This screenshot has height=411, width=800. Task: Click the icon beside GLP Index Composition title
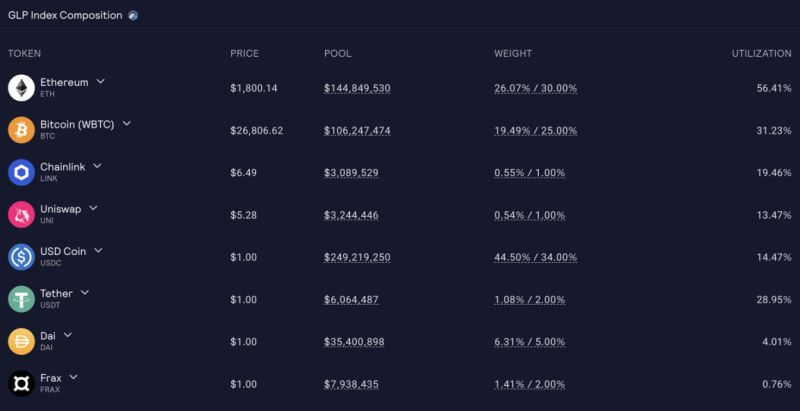point(134,16)
